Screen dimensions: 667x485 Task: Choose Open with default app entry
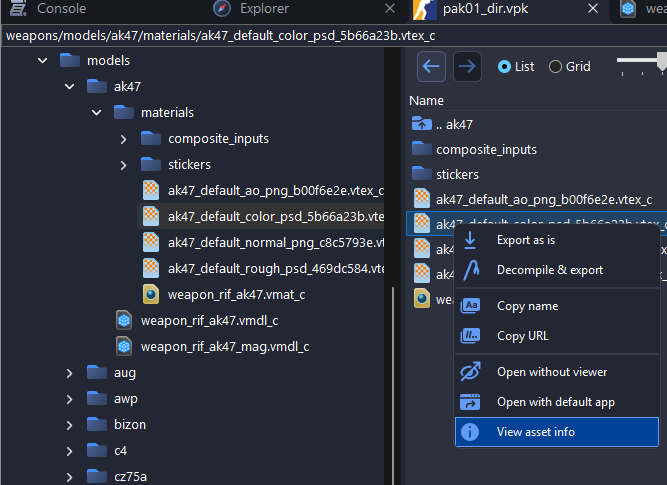pyautogui.click(x=557, y=402)
